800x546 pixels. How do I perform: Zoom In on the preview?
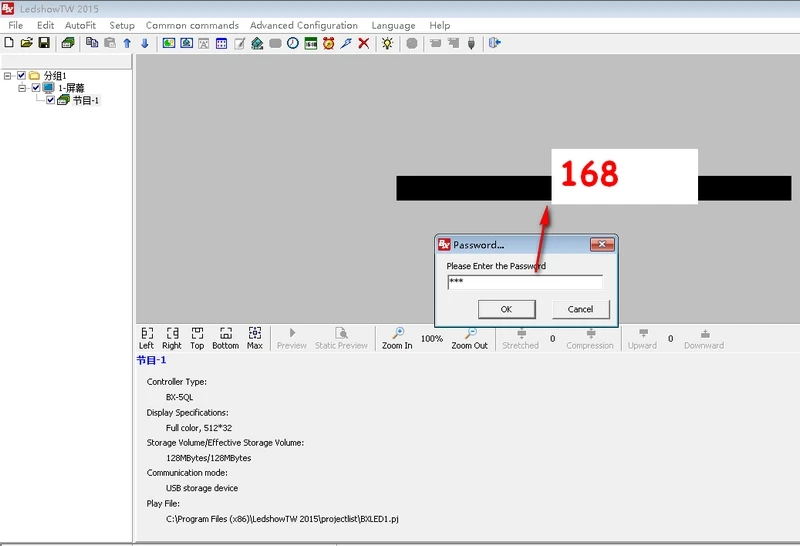pyautogui.click(x=397, y=338)
